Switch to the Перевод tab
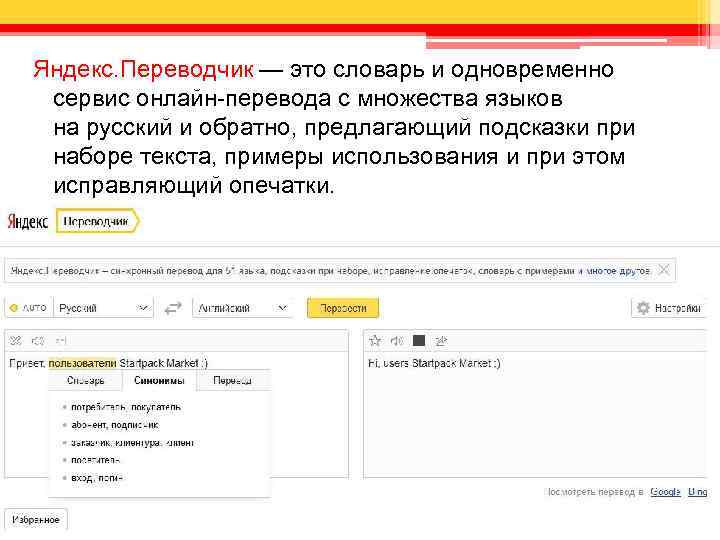This screenshot has width=720, height=540. pos(233,381)
